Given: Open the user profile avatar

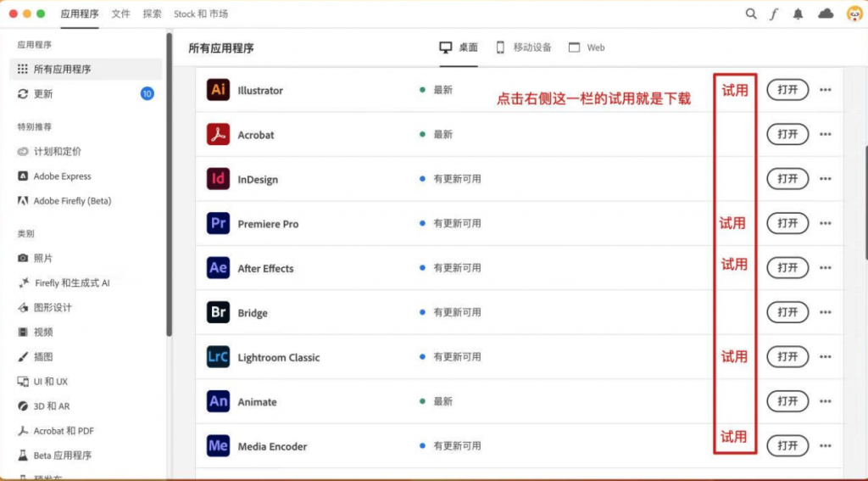Looking at the screenshot, I should point(854,14).
